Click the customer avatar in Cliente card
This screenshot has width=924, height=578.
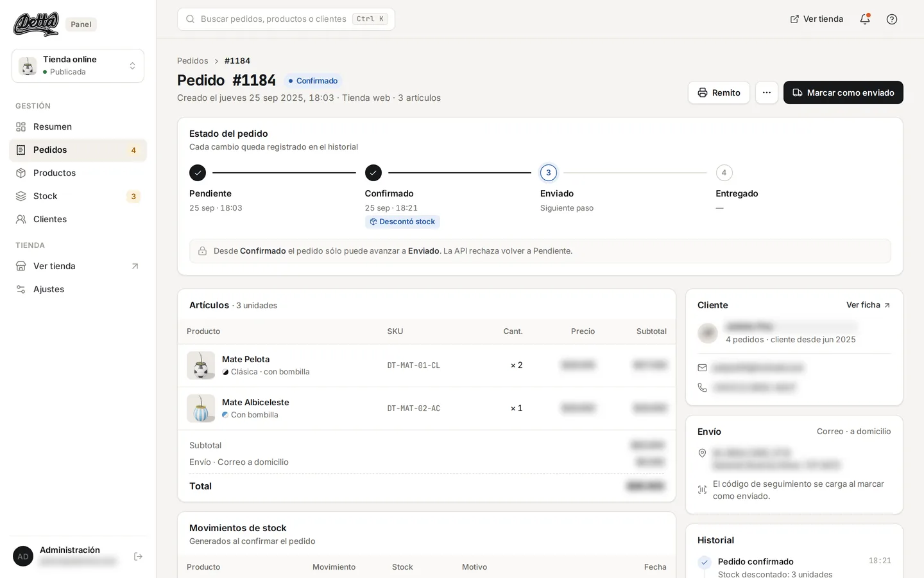(x=708, y=333)
